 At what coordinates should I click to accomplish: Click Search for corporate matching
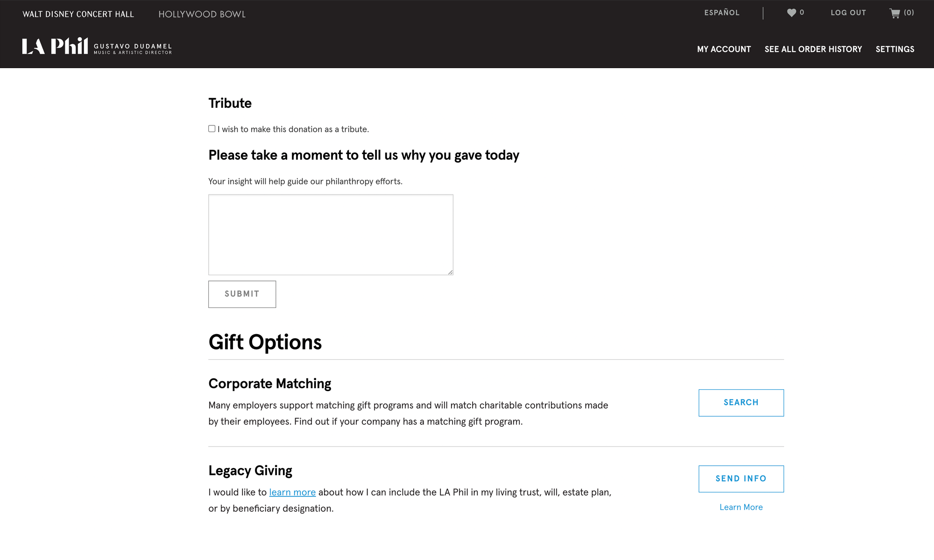point(741,402)
